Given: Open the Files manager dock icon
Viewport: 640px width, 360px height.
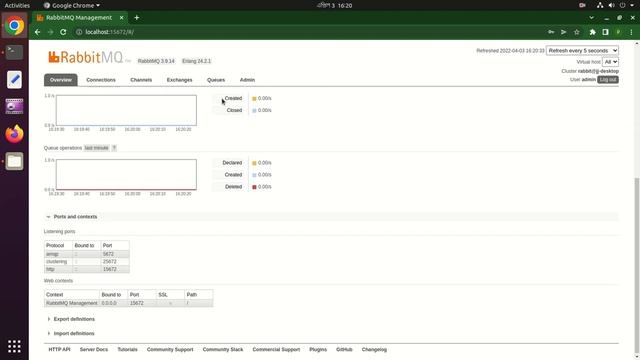Looking at the screenshot, I should pos(14,161).
